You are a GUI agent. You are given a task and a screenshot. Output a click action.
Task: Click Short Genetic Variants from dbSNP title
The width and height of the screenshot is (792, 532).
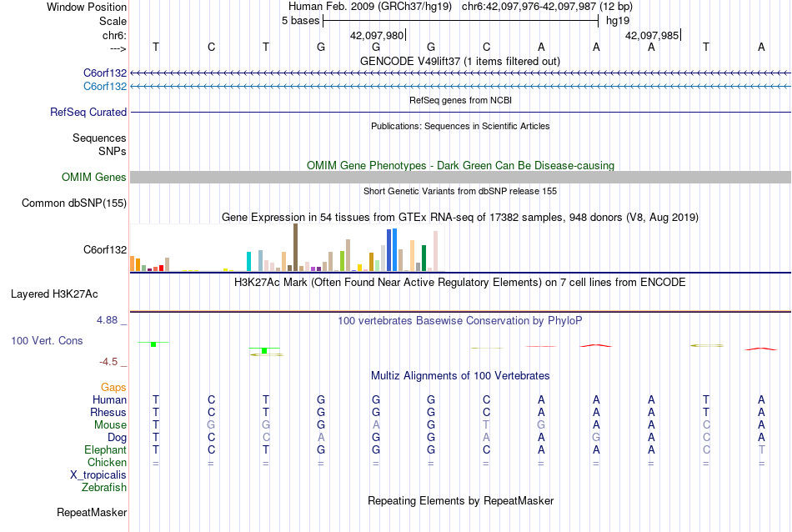click(x=460, y=191)
